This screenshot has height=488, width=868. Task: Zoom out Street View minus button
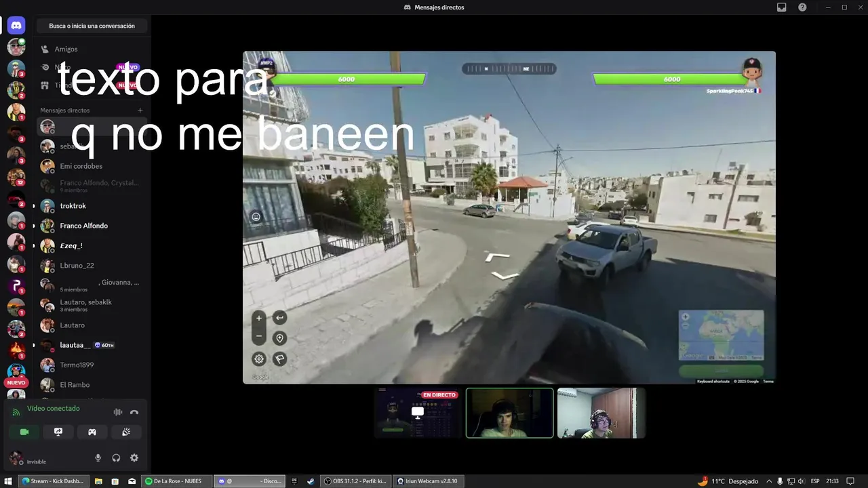click(258, 336)
